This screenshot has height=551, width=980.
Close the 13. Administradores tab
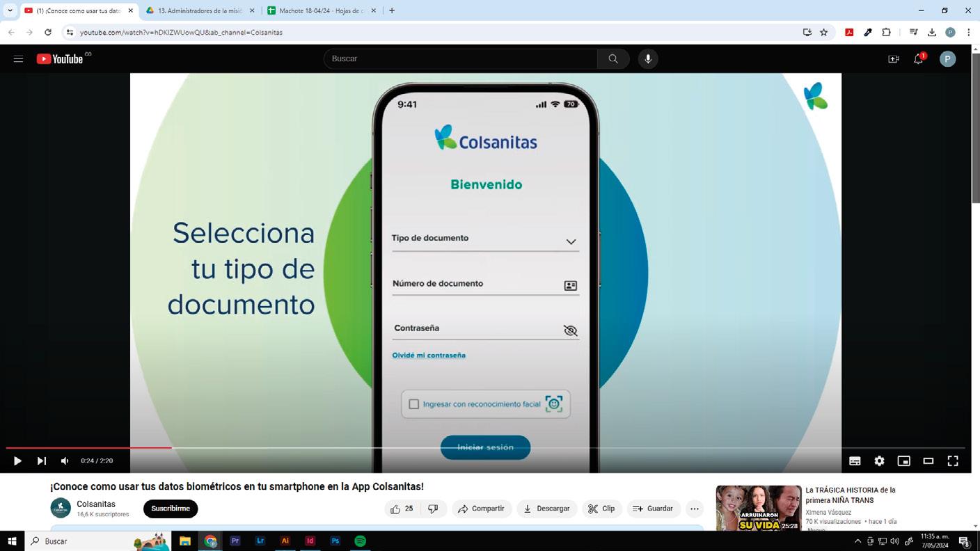click(252, 10)
